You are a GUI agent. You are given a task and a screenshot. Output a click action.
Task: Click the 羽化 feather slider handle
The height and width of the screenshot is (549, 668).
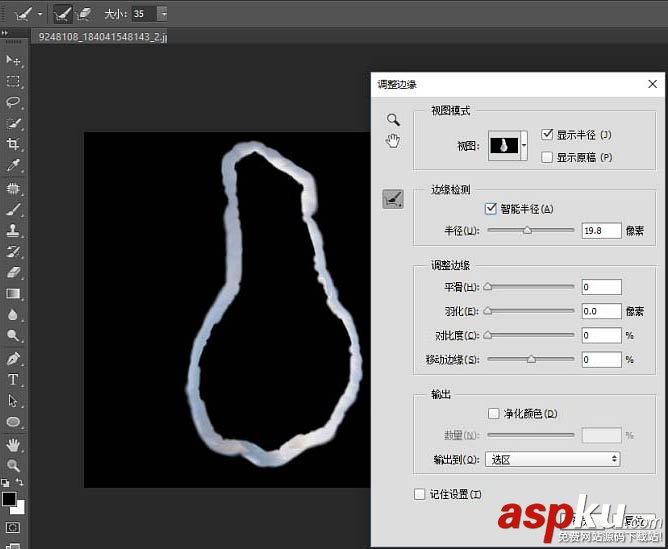(x=488, y=311)
